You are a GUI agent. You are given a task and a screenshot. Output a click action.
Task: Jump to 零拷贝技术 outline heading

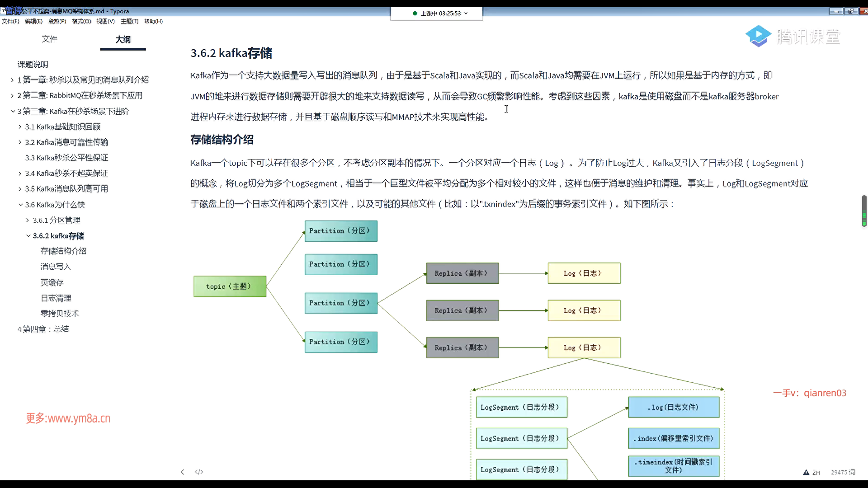coord(60,313)
